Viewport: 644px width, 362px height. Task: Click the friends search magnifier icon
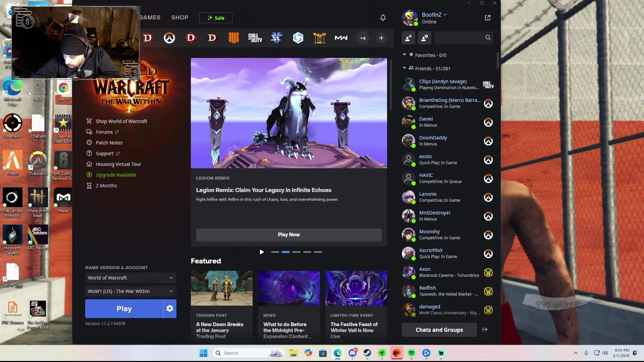tap(488, 38)
